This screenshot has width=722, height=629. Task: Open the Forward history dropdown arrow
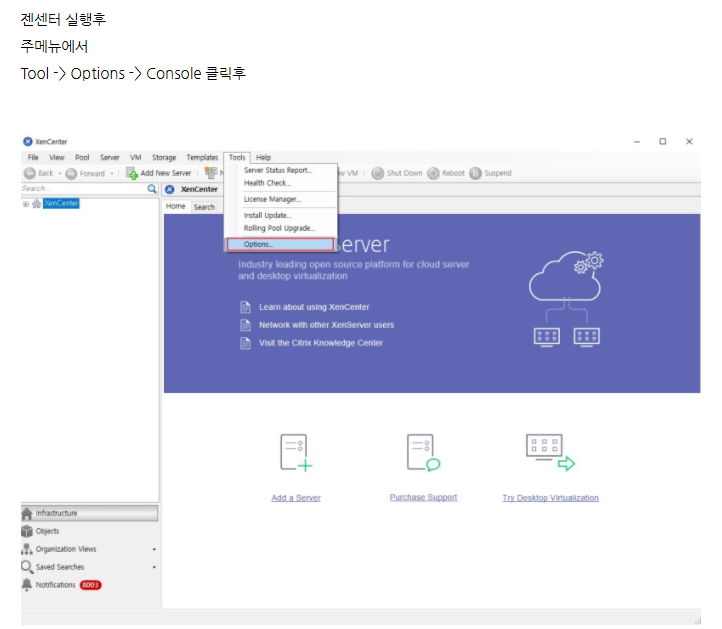click(x=112, y=174)
